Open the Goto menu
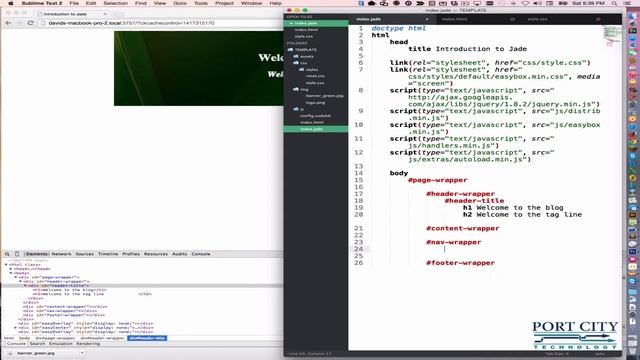The image size is (640, 360). 180,3
